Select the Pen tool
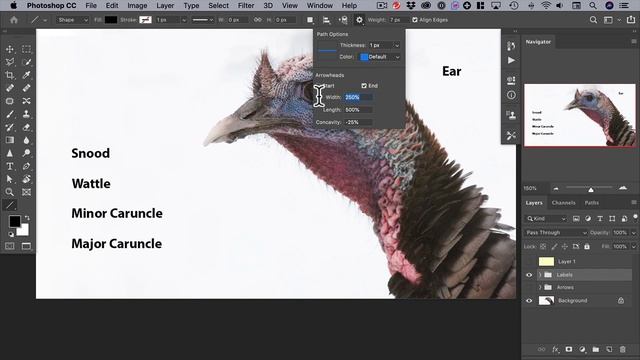Viewport: 640px width, 360px height. [x=27, y=166]
